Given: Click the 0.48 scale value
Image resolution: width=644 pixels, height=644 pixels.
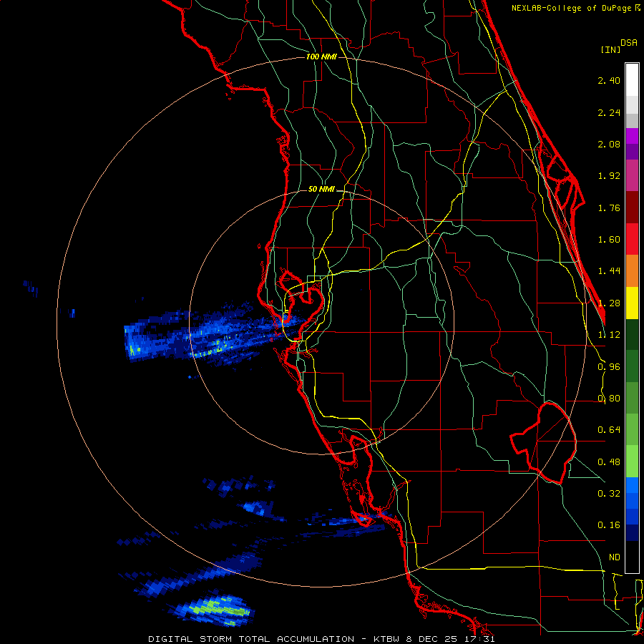Looking at the screenshot, I should click(x=609, y=462).
